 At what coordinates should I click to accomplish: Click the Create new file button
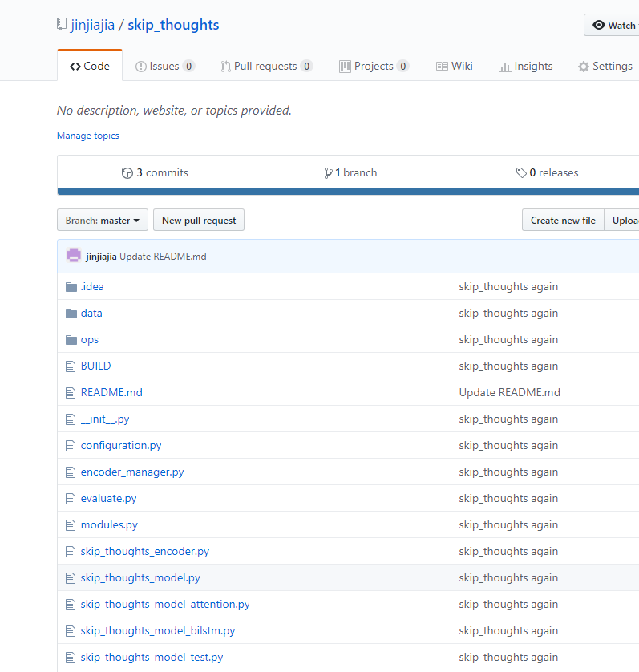pos(563,220)
